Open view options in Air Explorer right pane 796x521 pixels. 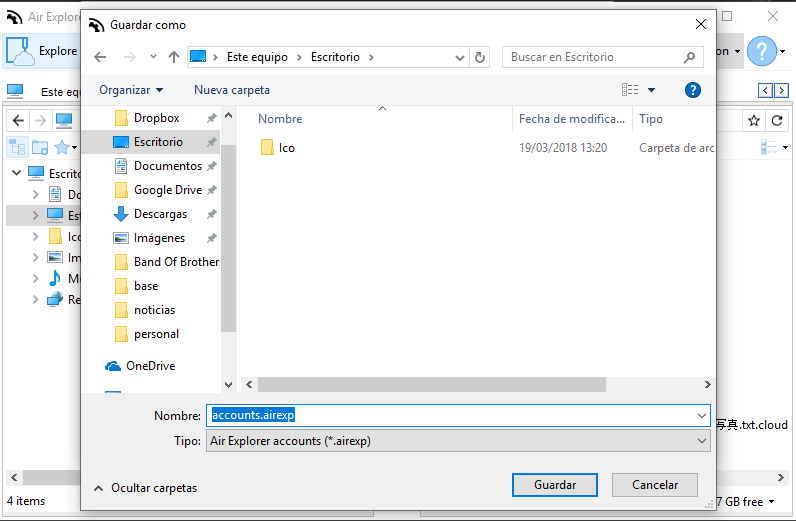pyautogui.click(x=774, y=147)
